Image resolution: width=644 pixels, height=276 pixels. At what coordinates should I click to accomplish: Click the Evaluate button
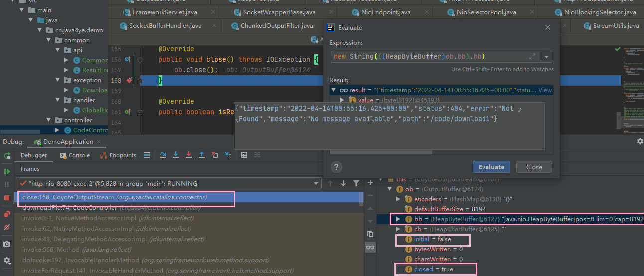[491, 167]
